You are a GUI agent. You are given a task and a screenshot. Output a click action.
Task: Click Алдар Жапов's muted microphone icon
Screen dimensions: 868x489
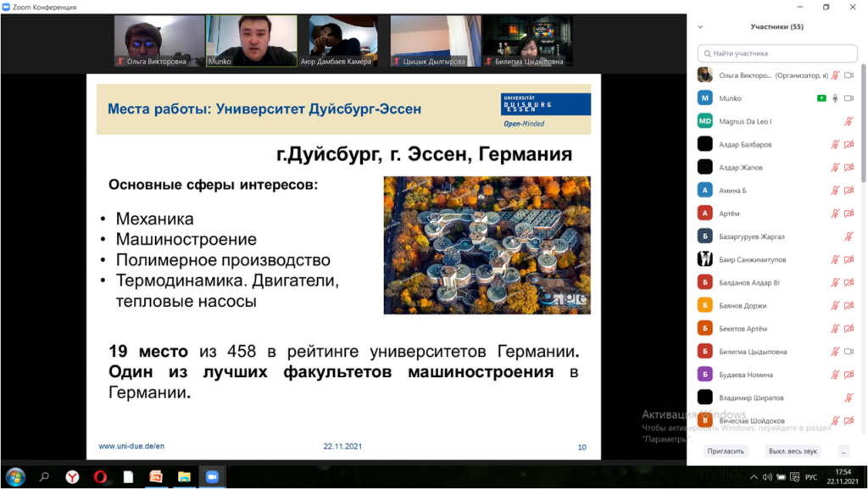point(835,167)
